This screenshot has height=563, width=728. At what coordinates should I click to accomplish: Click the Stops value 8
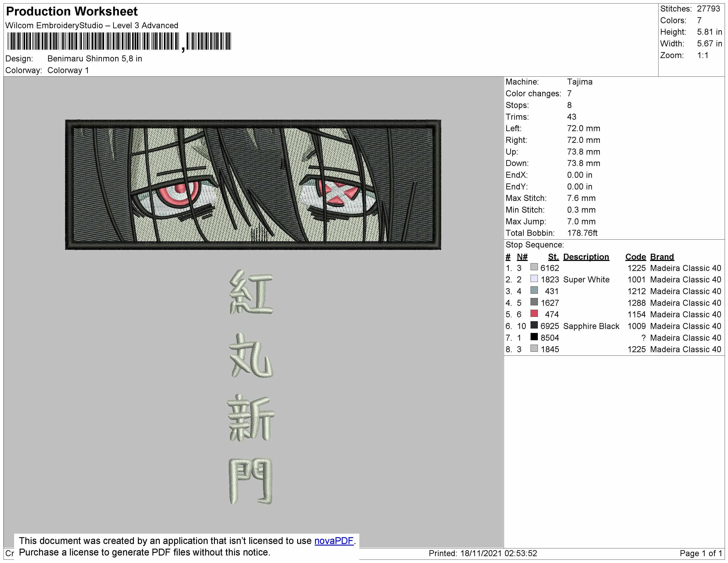569,105
